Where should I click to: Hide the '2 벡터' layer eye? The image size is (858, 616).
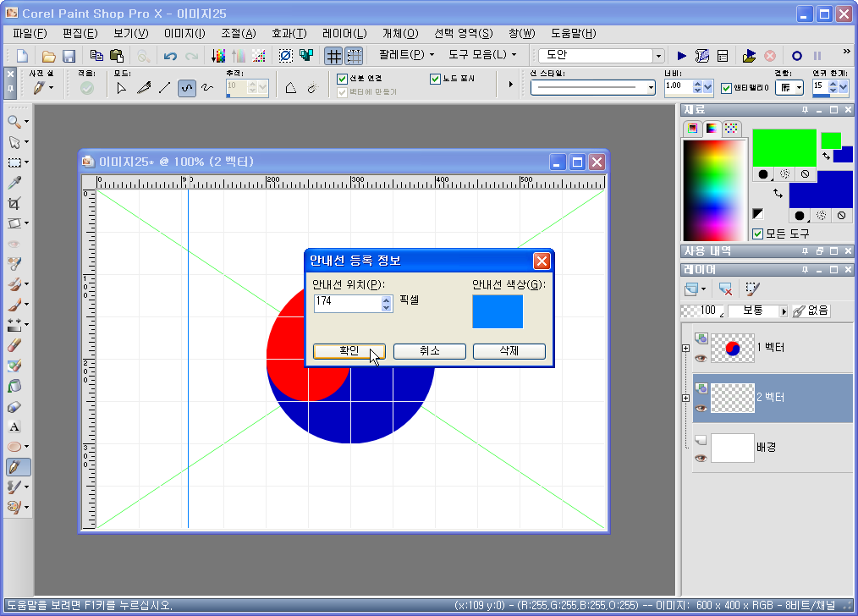click(x=701, y=408)
